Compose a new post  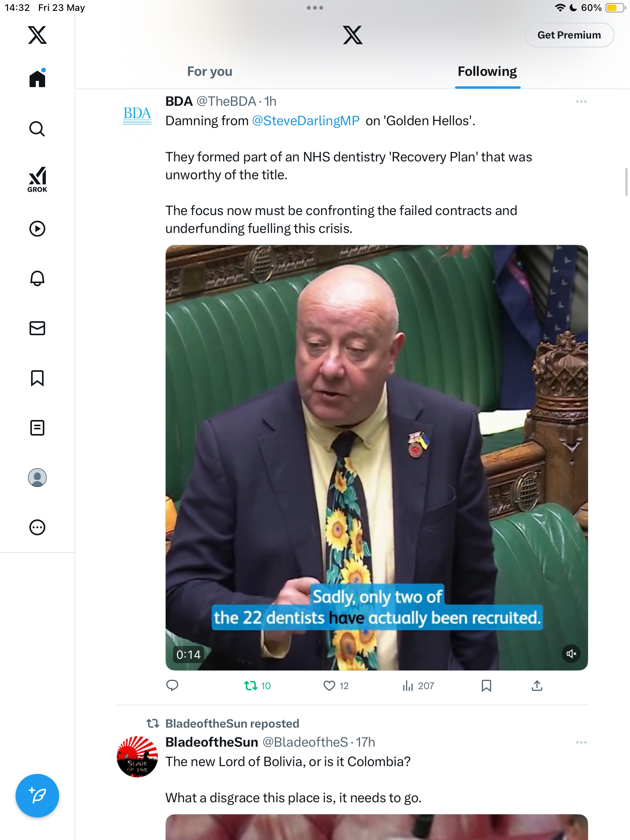(37, 796)
